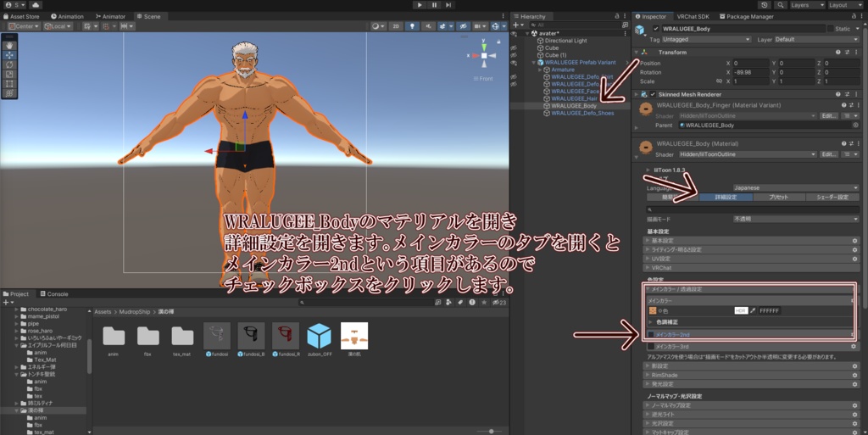Click the constrained scale link icon

[719, 81]
